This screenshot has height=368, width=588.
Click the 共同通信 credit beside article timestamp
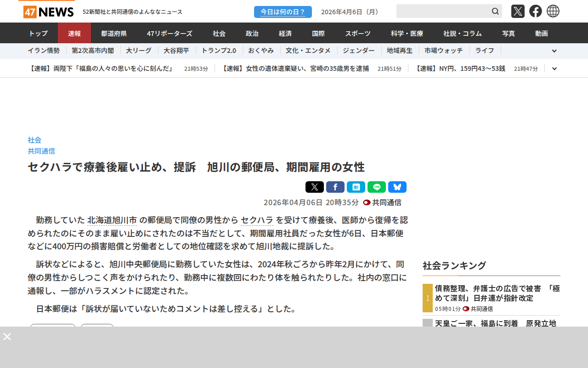(x=387, y=202)
